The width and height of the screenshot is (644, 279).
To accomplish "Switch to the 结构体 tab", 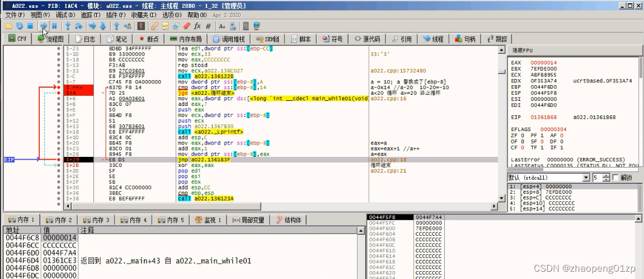I will pyautogui.click(x=288, y=220).
